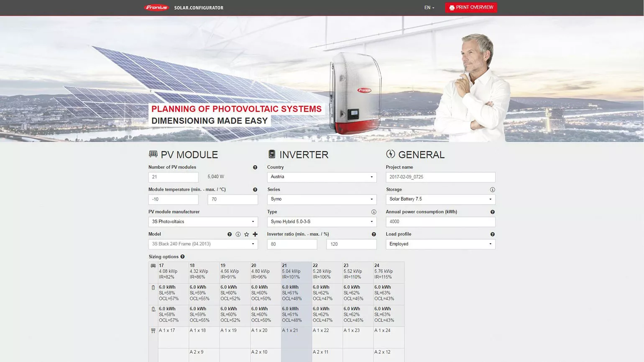Click string option A 1 x 24

(x=383, y=331)
